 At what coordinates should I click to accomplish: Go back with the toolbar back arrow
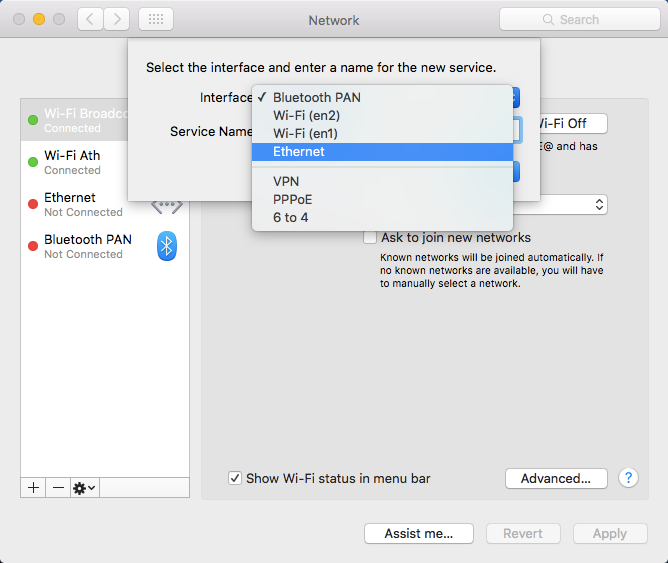click(x=90, y=19)
